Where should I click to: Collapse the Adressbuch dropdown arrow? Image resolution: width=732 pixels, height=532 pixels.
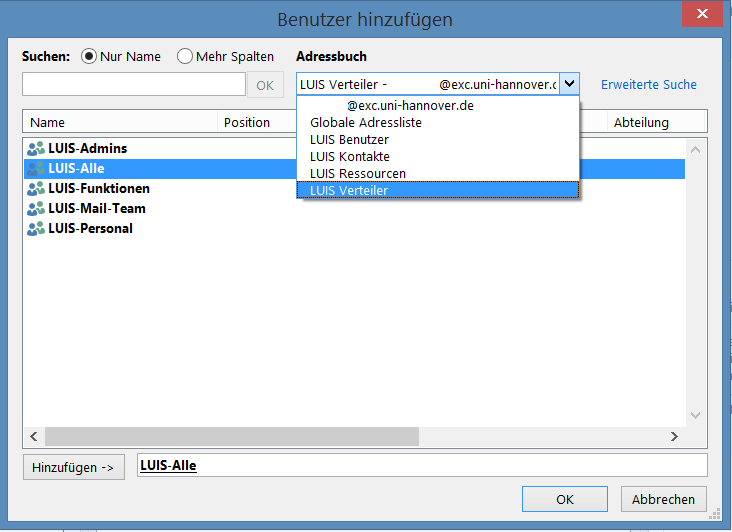tap(569, 84)
